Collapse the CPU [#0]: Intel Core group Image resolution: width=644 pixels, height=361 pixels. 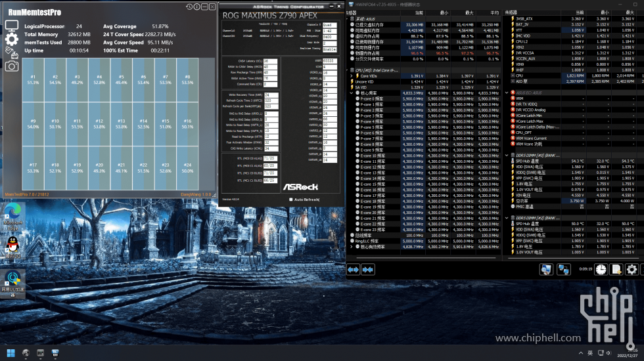(348, 70)
